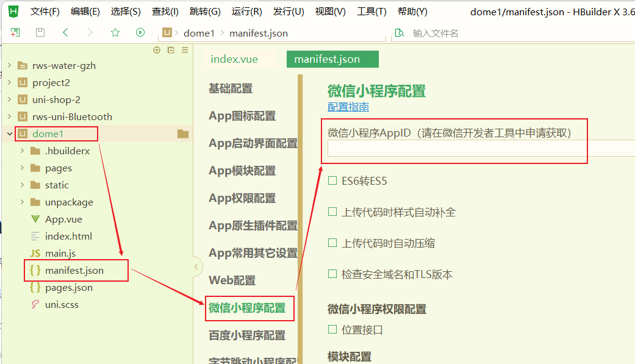Viewport: 635px width, 364px height.
Task: Select App图标配置 section
Action: point(242,116)
